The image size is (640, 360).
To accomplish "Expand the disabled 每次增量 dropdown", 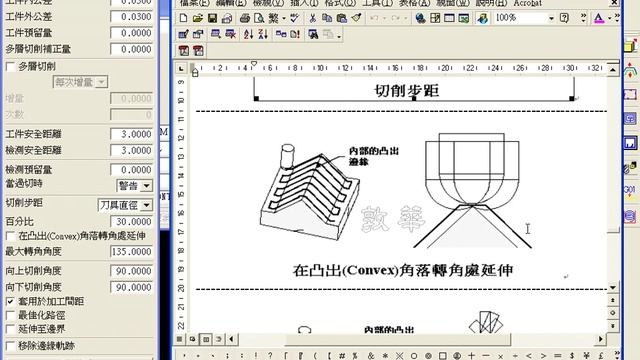I will coord(101,82).
